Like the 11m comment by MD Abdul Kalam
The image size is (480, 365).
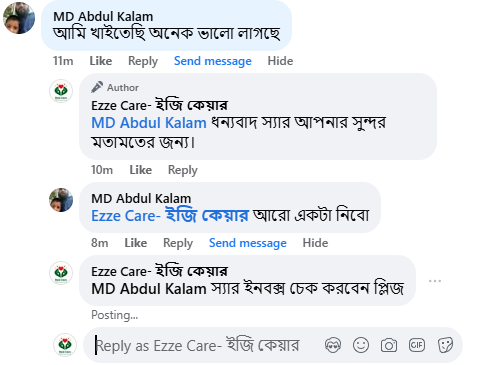[x=101, y=61]
